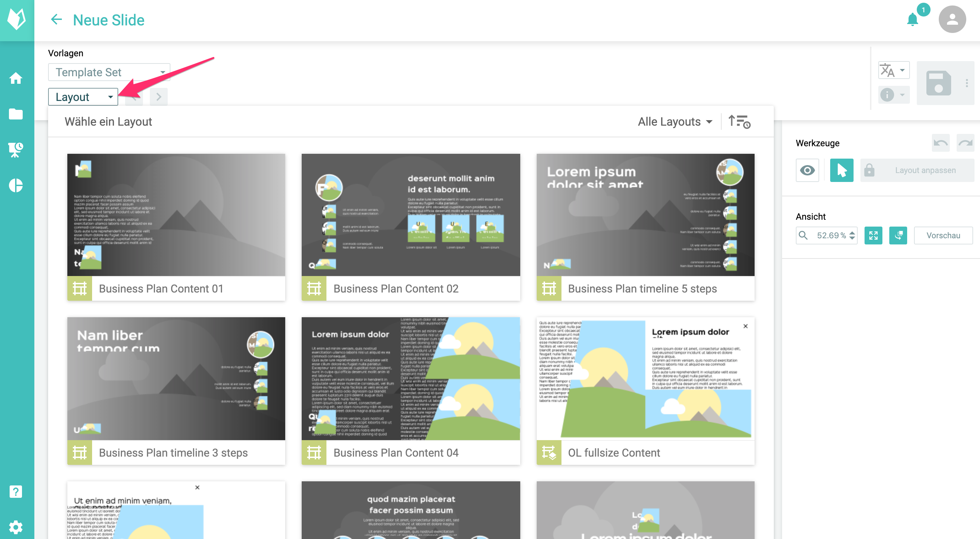Toggle the eye visibility tool
Viewport: 980px width, 539px height.
pos(807,170)
